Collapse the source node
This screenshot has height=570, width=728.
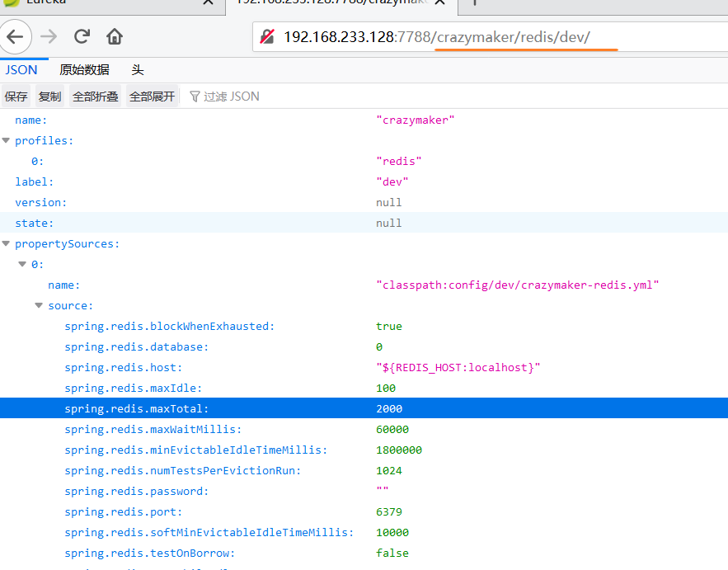point(39,305)
